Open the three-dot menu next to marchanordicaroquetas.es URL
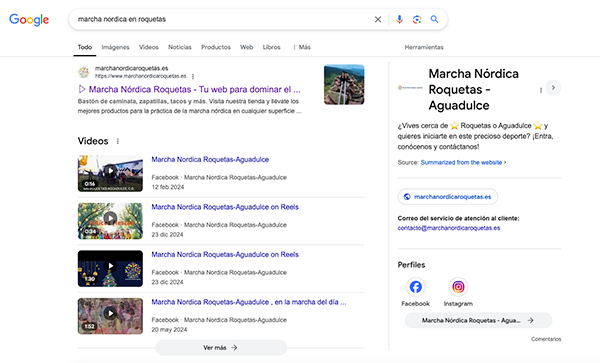The width and height of the screenshot is (600, 363). point(193,76)
